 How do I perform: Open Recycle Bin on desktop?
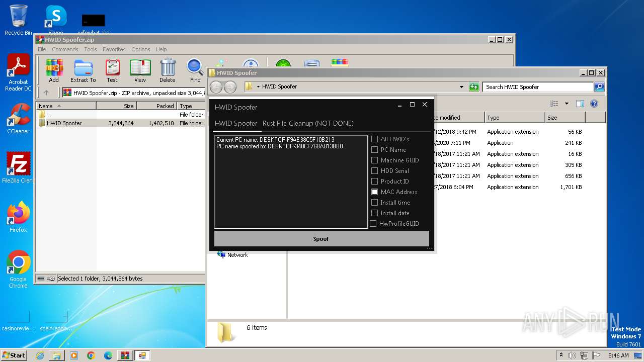click(18, 20)
